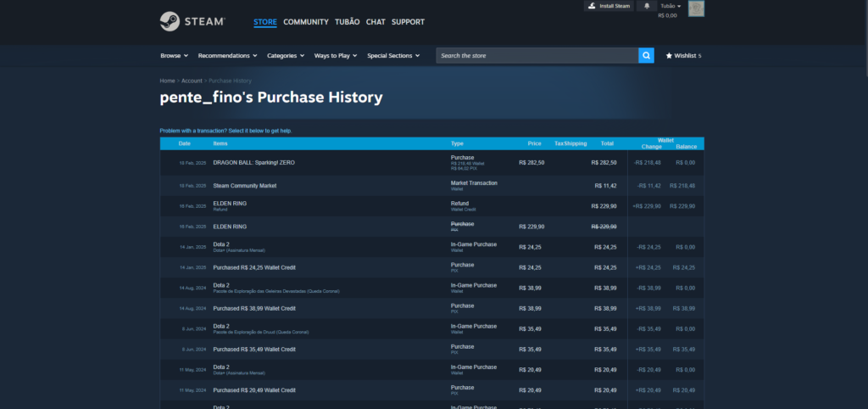
Task: Select 'Purchased R$ 38,99 Wallet Credit' row
Action: click(x=431, y=309)
